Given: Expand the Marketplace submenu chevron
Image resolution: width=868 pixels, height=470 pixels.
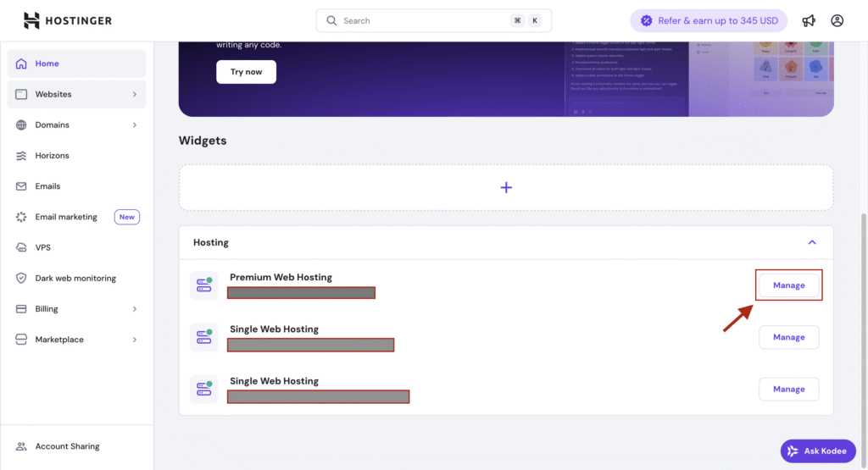Looking at the screenshot, I should click(135, 340).
